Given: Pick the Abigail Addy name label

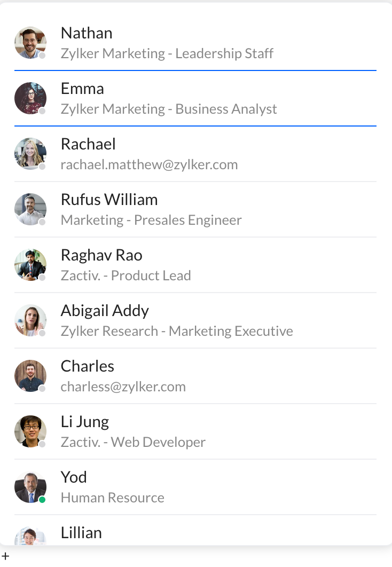Looking at the screenshot, I should [x=105, y=311].
